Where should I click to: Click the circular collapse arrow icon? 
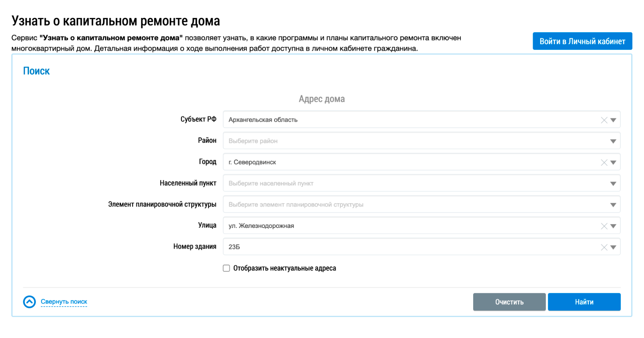point(29,302)
